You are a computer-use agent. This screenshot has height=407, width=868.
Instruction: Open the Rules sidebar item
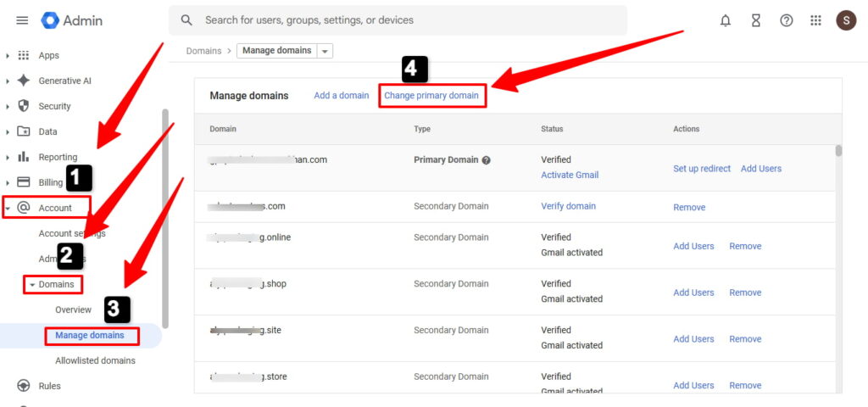49,386
